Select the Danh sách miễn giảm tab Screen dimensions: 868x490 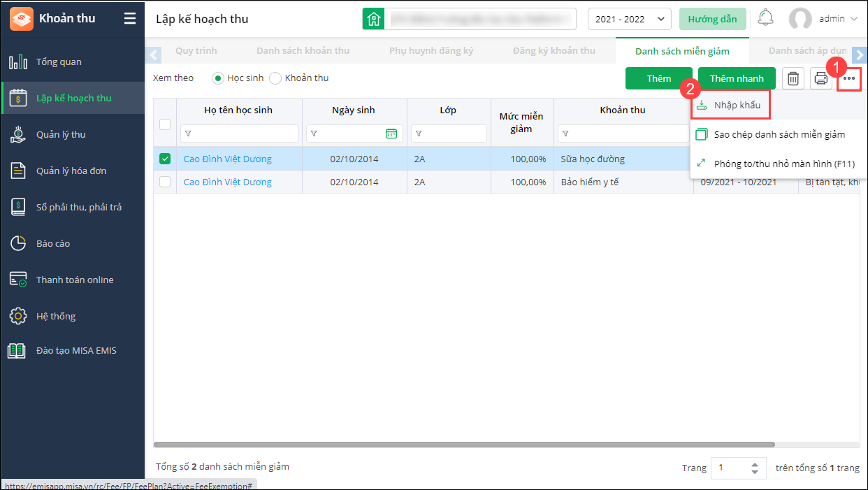coord(682,51)
